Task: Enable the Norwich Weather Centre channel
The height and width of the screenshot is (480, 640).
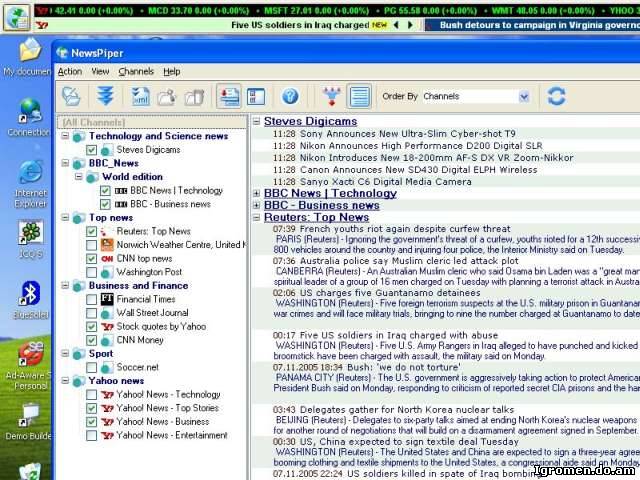Action: click(x=91, y=245)
